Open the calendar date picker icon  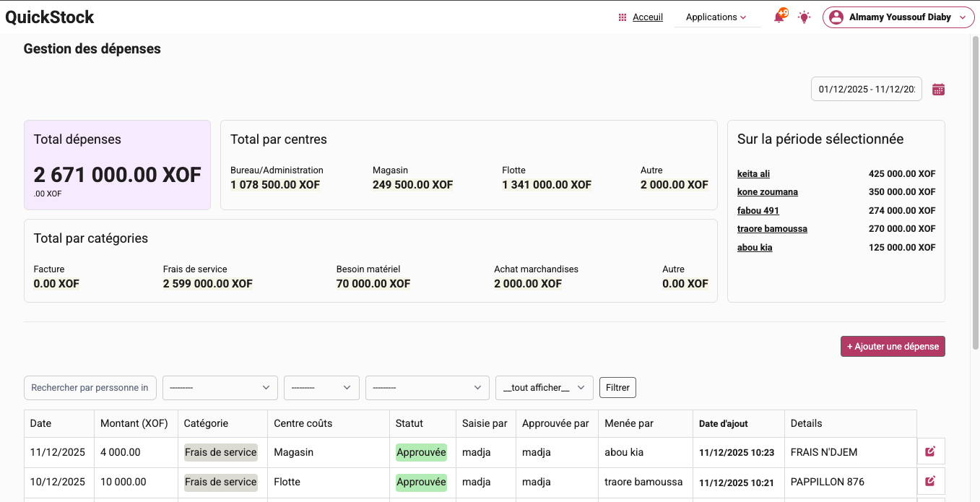938,90
